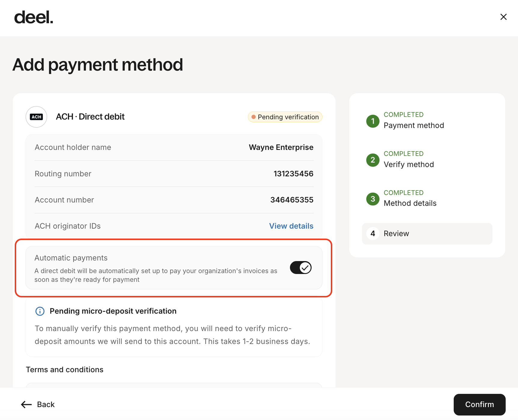
Task: Click step 2 green circle icon
Action: coord(373,160)
